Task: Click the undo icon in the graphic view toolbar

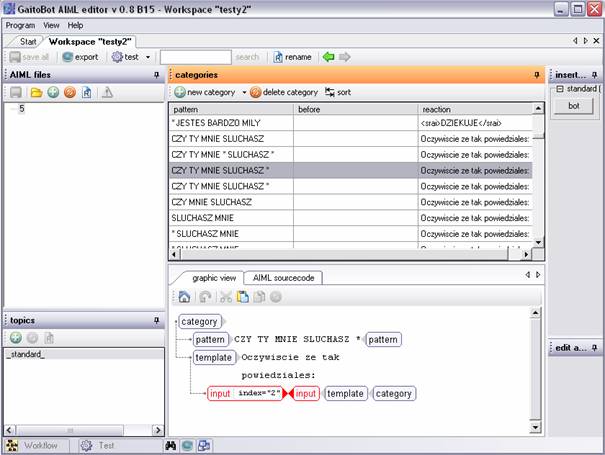Action: 205,297
